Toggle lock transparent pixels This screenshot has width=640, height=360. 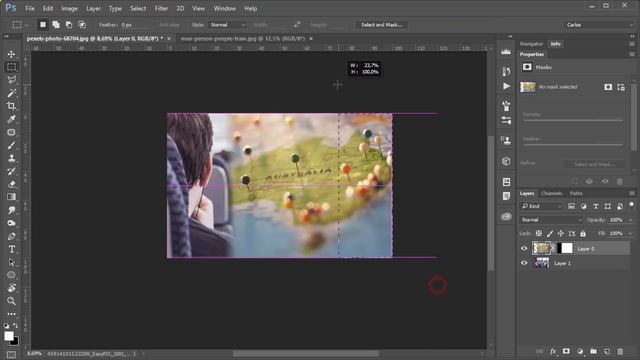(x=539, y=233)
